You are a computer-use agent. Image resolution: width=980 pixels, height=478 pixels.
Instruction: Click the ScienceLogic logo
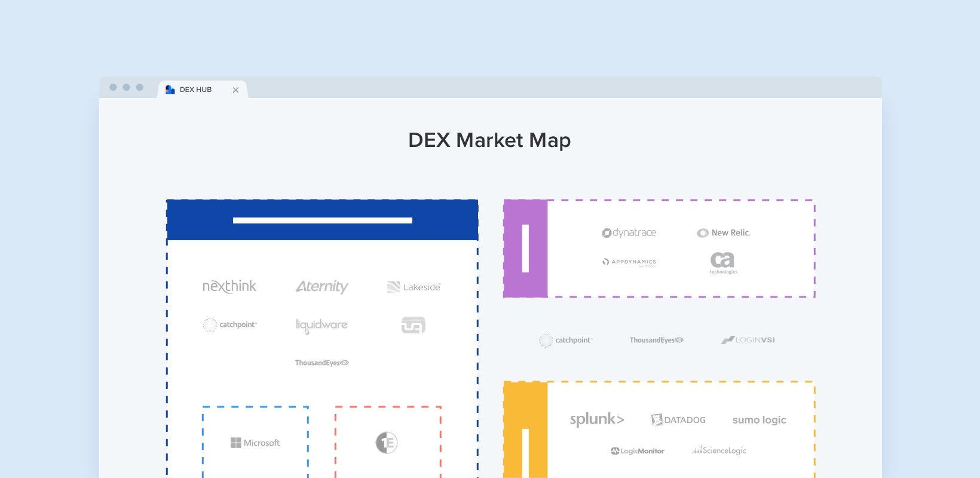tap(719, 450)
